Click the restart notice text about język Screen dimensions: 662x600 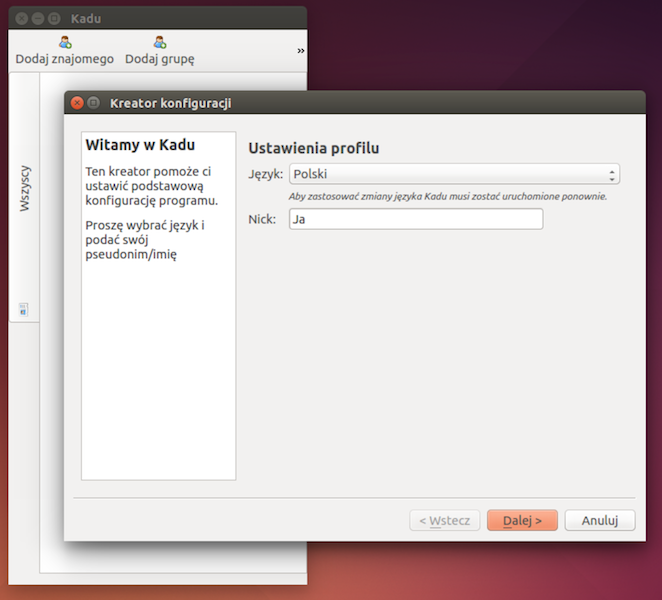click(x=448, y=196)
